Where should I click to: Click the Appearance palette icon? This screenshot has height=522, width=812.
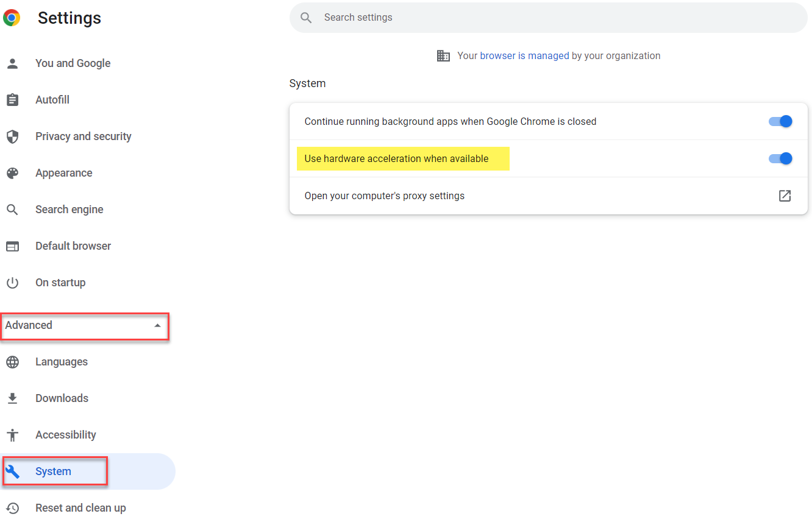[12, 173]
